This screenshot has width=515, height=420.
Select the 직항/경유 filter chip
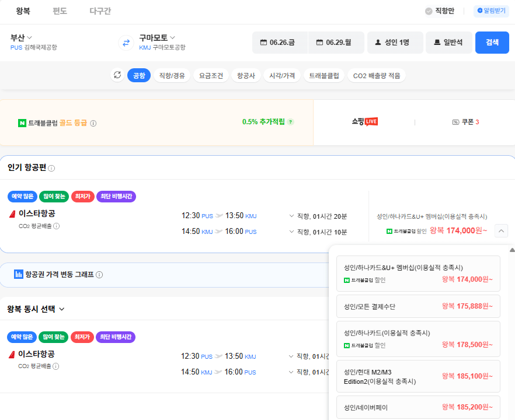[x=172, y=75]
